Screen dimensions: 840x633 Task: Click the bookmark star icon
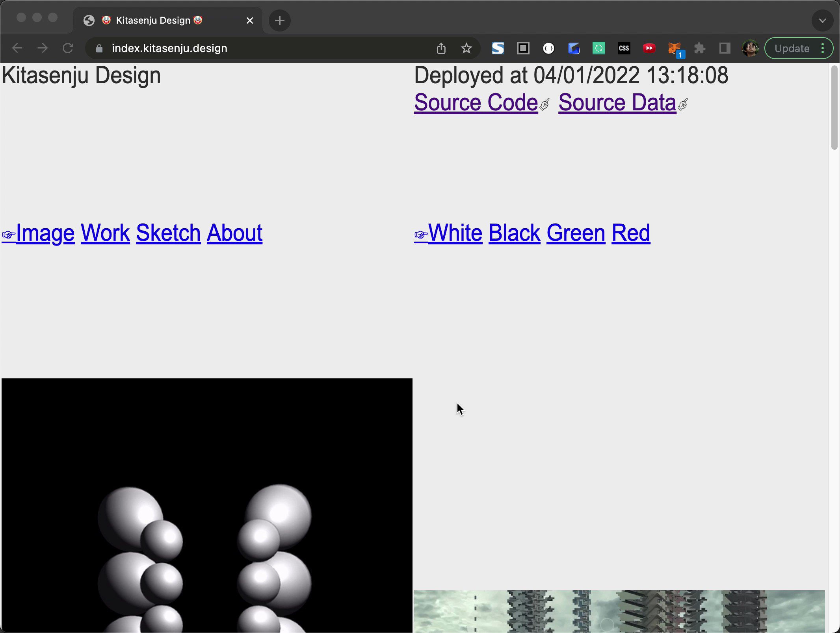pos(466,48)
